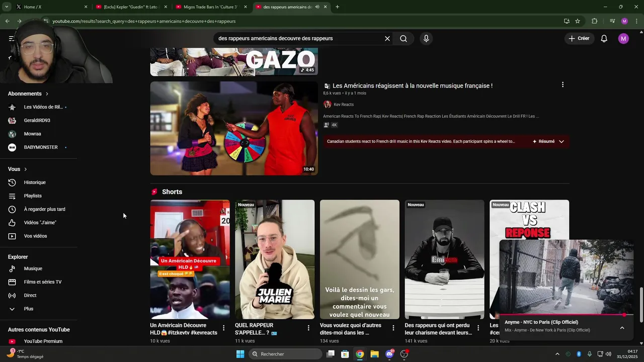Viewport: 644px width, 362px height.
Task: Click the magnifier search button
Action: pos(404,38)
